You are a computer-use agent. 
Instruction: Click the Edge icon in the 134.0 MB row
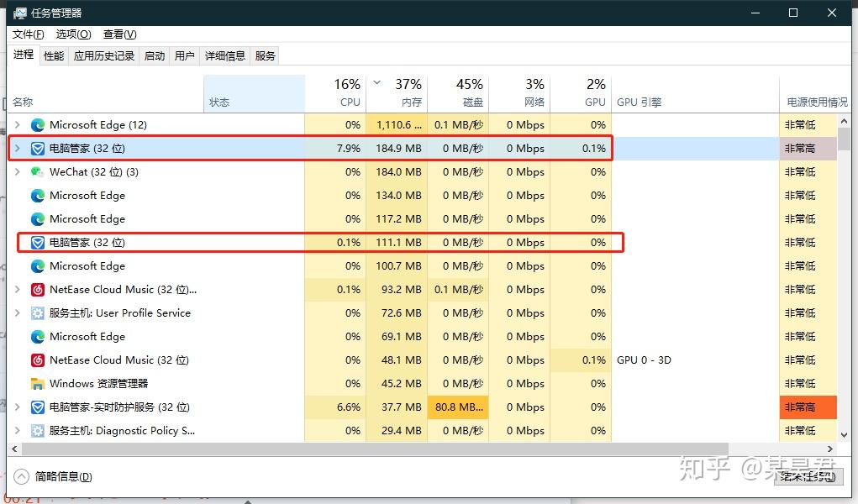pos(37,196)
